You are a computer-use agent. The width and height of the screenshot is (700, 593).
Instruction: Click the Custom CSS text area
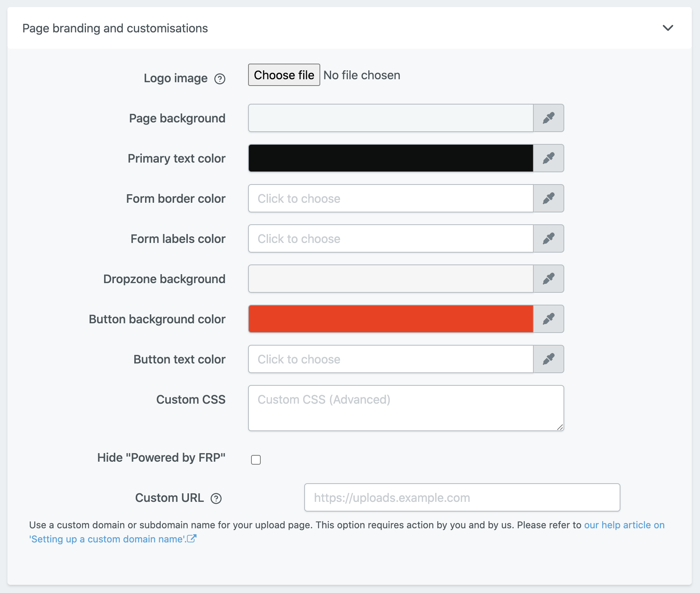pyautogui.click(x=405, y=408)
